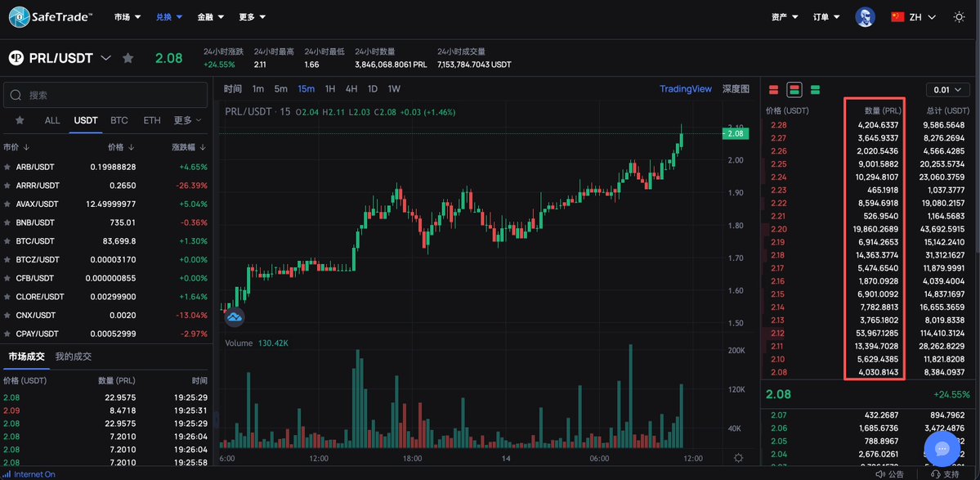
Task: Open the 兑换 menu dropdown
Action: 169,17
